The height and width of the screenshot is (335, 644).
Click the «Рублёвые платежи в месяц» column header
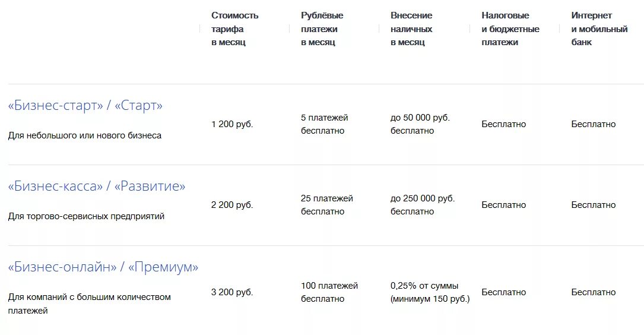tap(322, 29)
